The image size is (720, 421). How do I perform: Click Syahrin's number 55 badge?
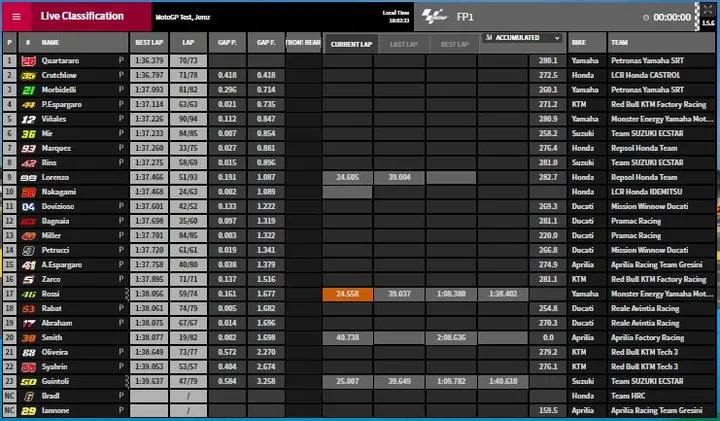(x=28, y=367)
